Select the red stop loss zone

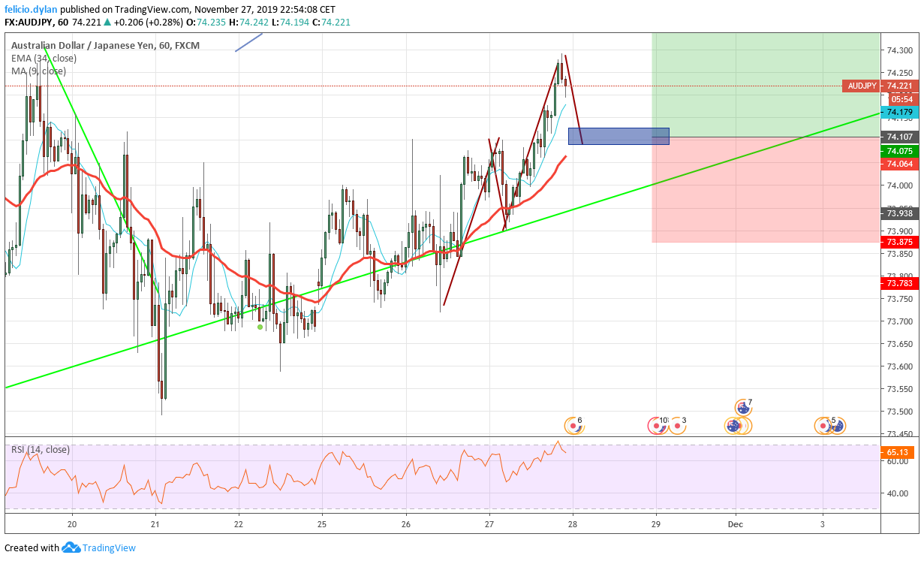pyautogui.click(x=766, y=189)
